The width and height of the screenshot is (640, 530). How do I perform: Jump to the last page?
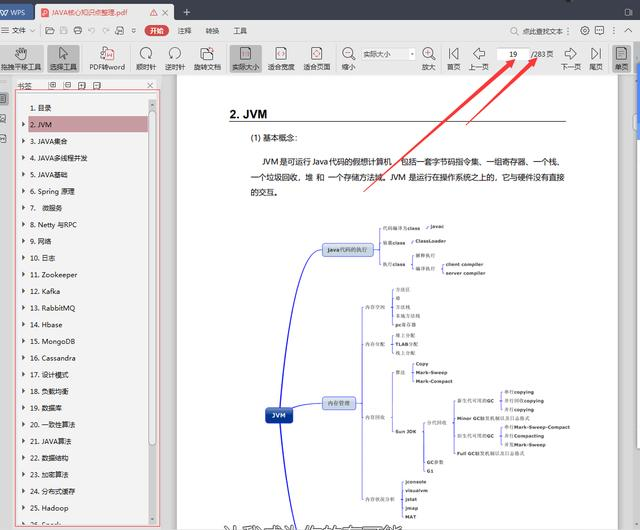pos(596,58)
